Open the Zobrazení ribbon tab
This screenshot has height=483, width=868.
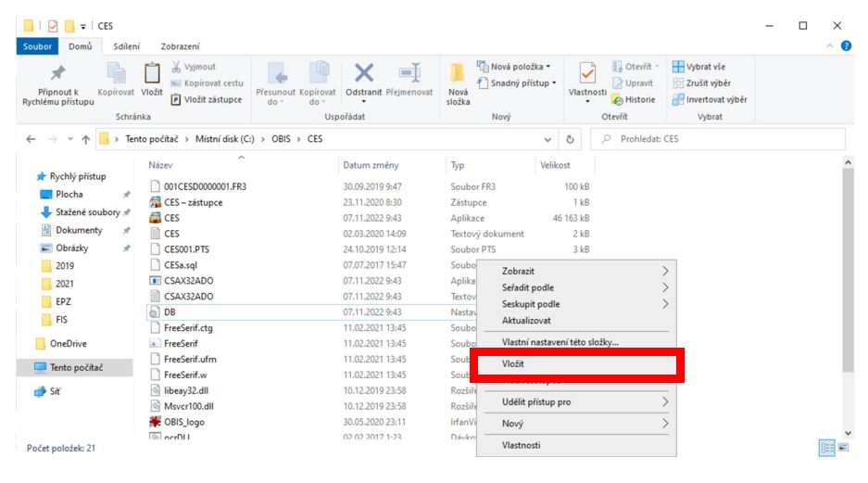180,46
